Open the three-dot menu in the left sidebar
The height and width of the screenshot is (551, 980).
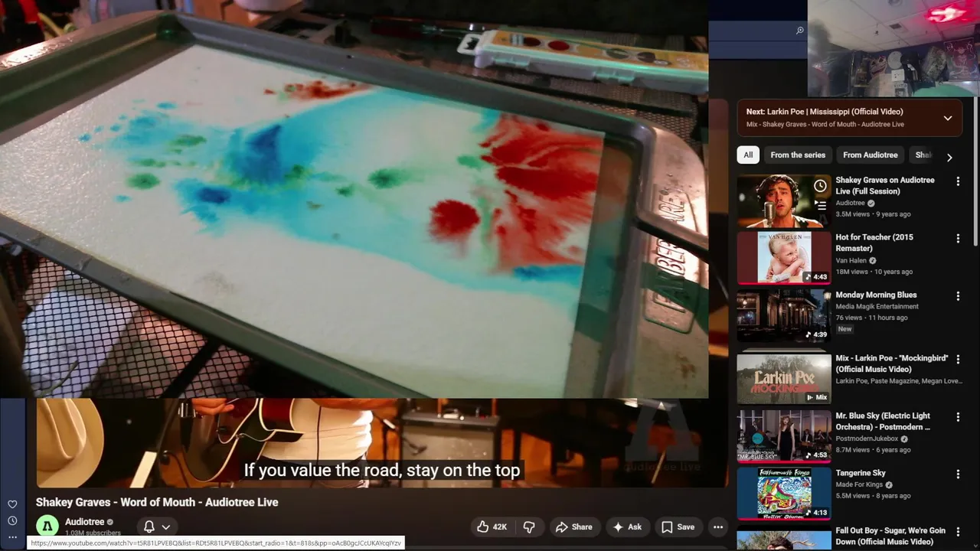click(12, 537)
